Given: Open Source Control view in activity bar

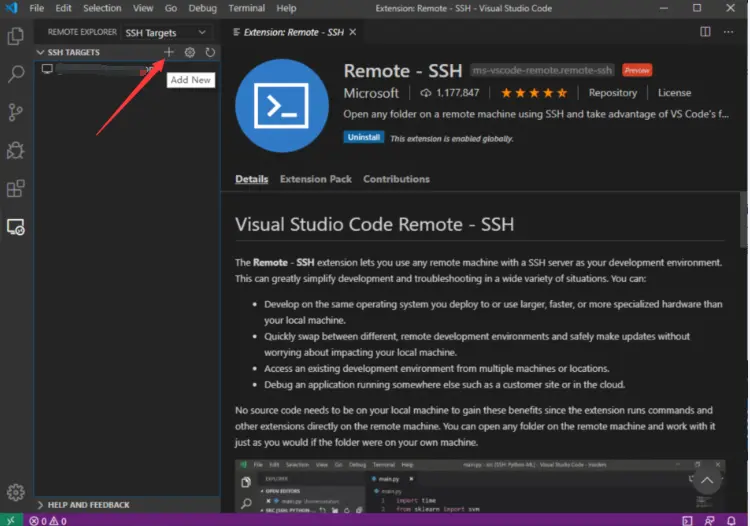Looking at the screenshot, I should 16,112.
